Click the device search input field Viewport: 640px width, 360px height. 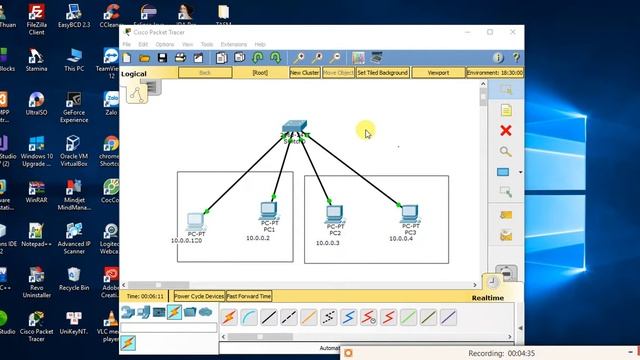[169, 327]
